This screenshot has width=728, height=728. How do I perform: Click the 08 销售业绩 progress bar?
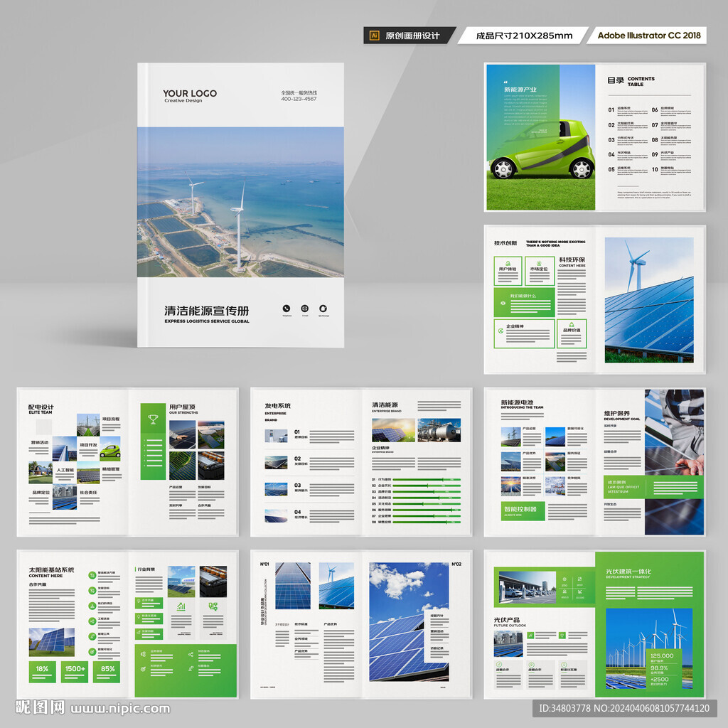point(427,522)
